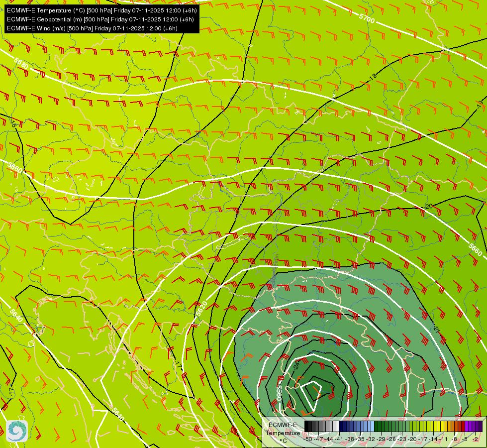Click the -44 value in the color legend
Image resolution: width=487 pixels, height=448 pixels.
pyautogui.click(x=329, y=439)
